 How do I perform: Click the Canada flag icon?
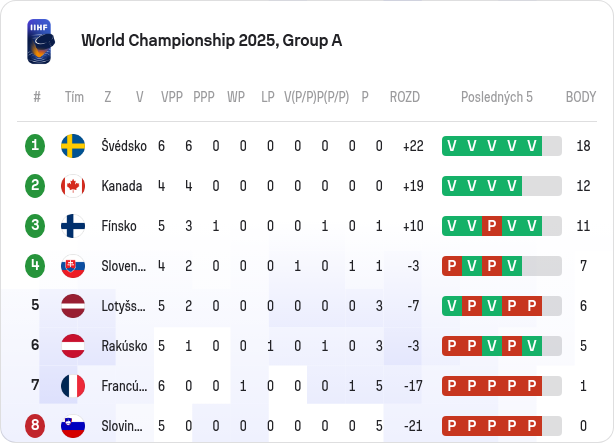point(73,186)
